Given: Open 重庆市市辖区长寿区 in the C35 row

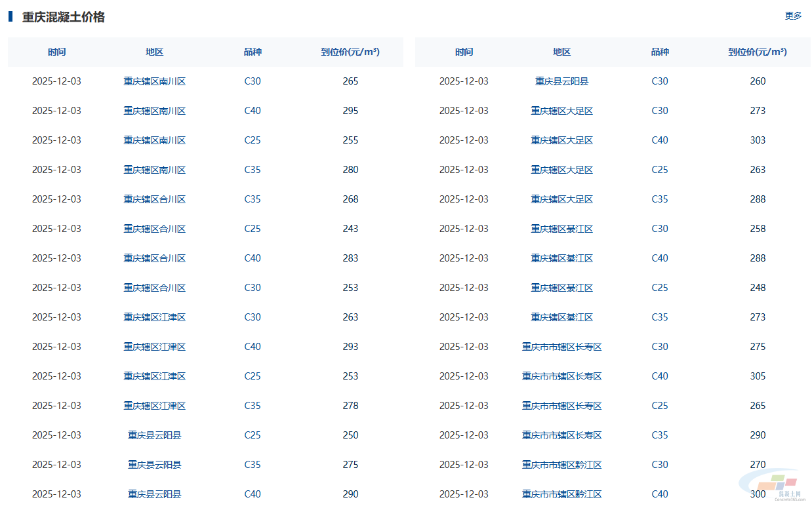Looking at the screenshot, I should (x=562, y=435).
